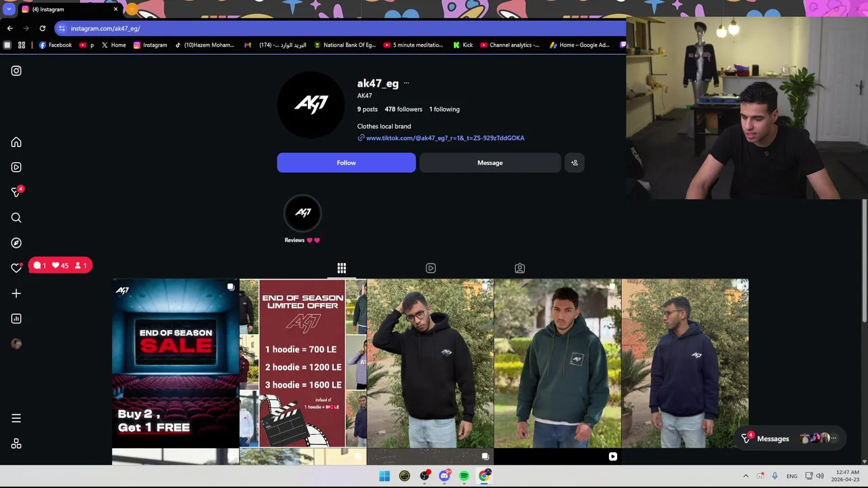The height and width of the screenshot is (488, 868).
Task: Click the taskbar microphone icon
Action: click(x=774, y=476)
